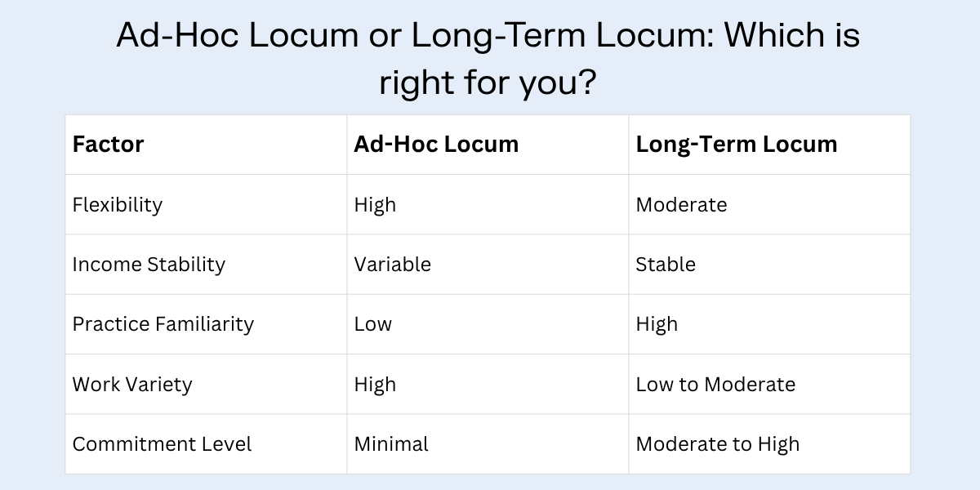Select the 'Low' Practice Familiarity cell
This screenshot has width=980, height=490.
point(373,324)
